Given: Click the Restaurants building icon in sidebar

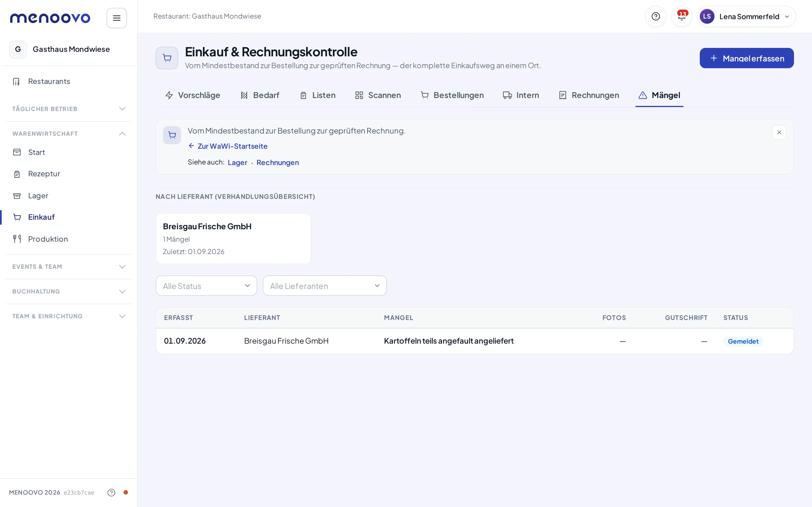Looking at the screenshot, I should pos(16,81).
